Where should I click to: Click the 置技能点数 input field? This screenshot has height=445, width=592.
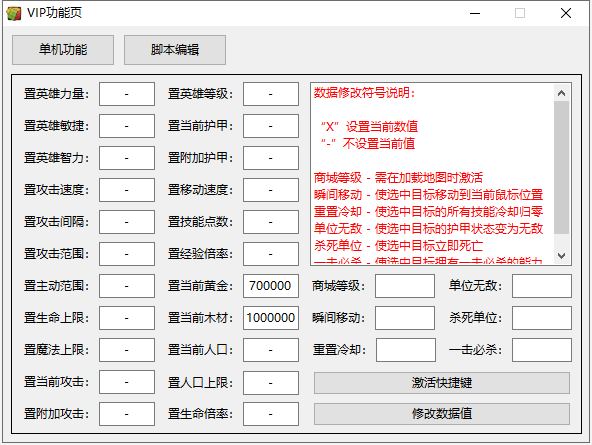coord(271,222)
